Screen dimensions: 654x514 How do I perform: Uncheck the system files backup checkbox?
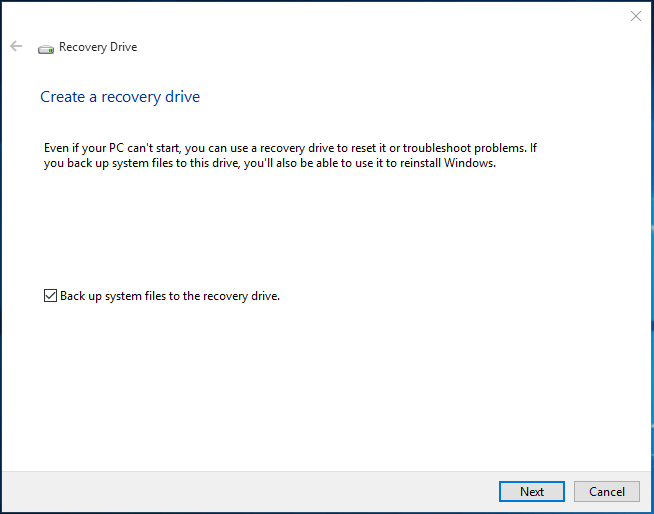(50, 296)
